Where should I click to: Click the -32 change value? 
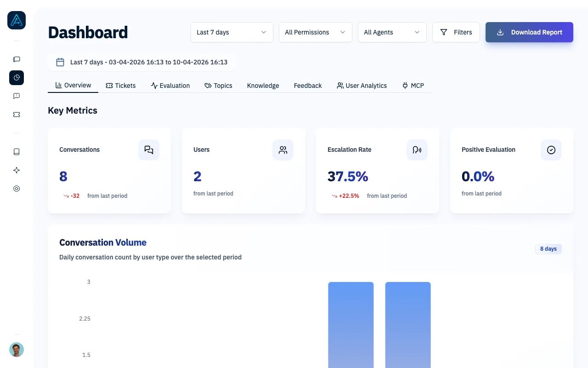75,196
